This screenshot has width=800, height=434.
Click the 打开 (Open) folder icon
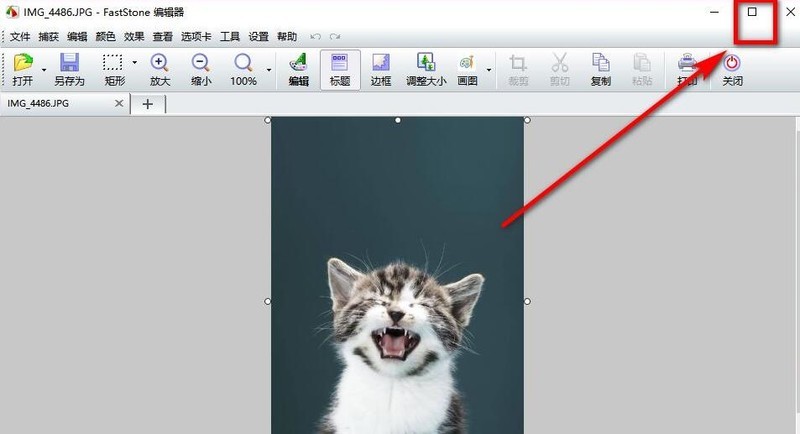click(24, 64)
